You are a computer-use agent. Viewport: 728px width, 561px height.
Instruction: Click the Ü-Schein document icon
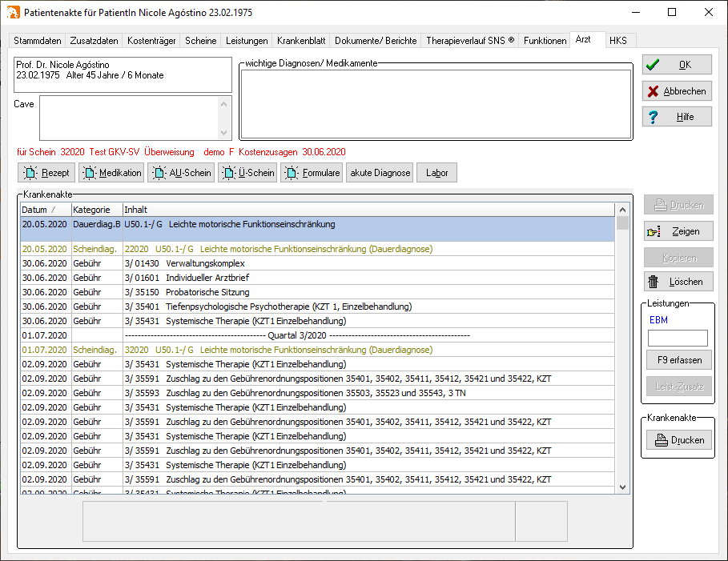pyautogui.click(x=229, y=173)
